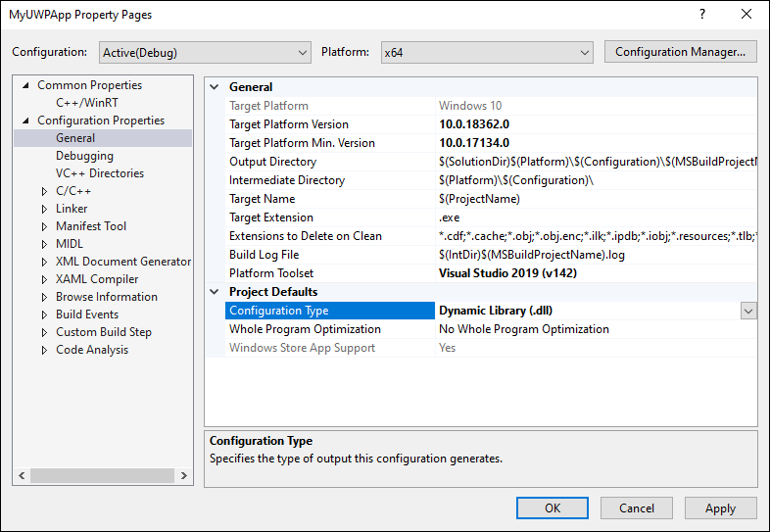Select the Code Analysis label
The image size is (770, 532).
[92, 350]
